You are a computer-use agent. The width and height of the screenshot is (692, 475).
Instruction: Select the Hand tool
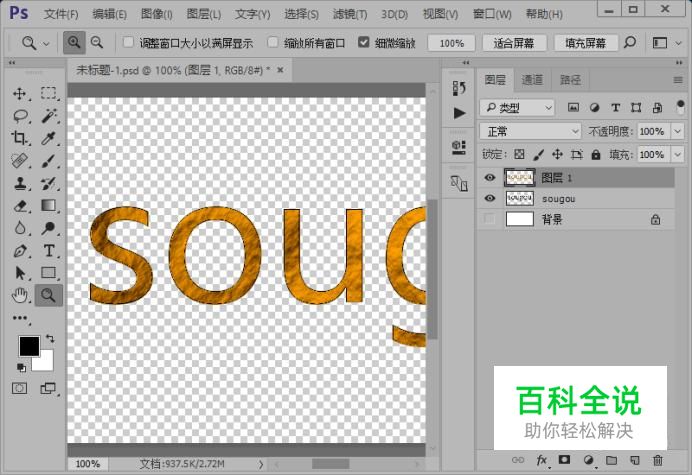click(x=20, y=295)
